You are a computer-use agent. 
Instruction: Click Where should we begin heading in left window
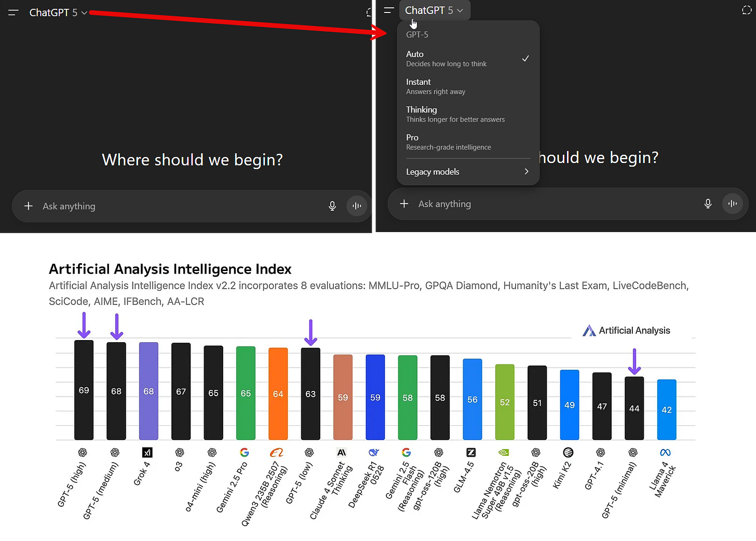pyautogui.click(x=192, y=160)
